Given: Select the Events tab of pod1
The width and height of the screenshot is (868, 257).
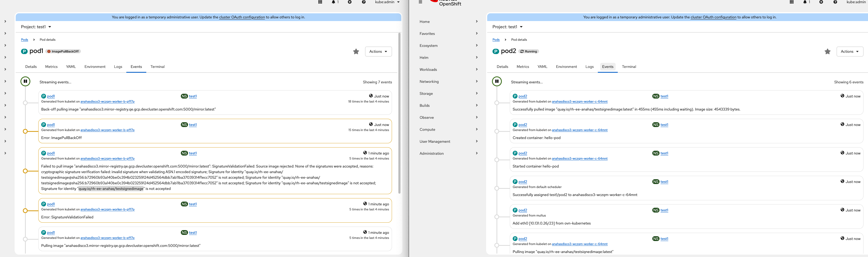Looking at the screenshot, I should click(136, 67).
